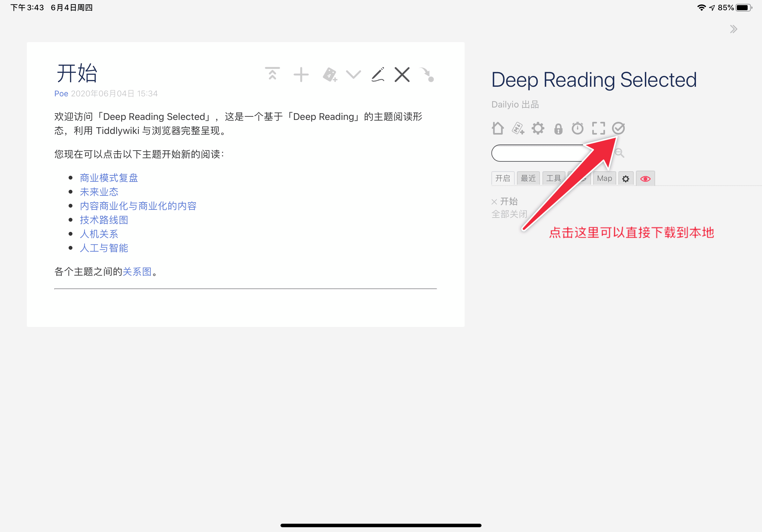The image size is (762, 532).
Task: Click the battery indicator in status bar
Action: point(744,8)
